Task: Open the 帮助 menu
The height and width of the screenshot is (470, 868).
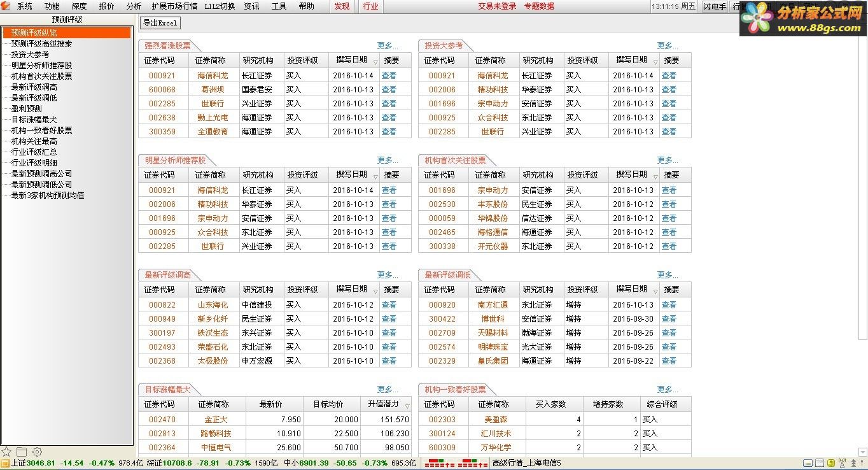Action: coord(306,6)
